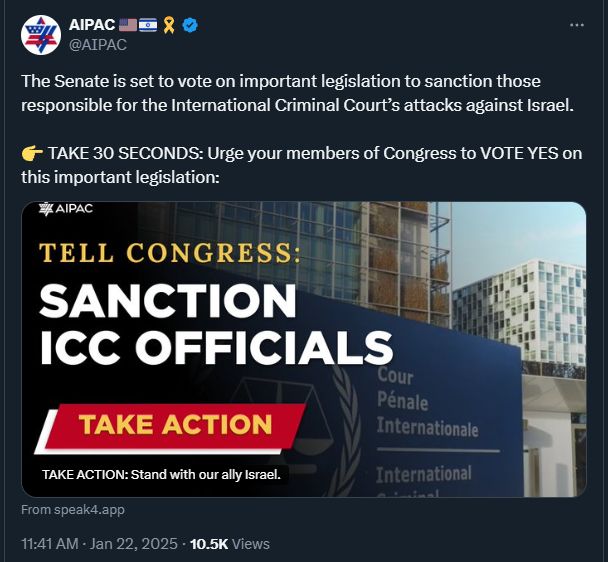Click the yellow ribbon emoji
Screen dimensions: 608x562
pos(169,25)
